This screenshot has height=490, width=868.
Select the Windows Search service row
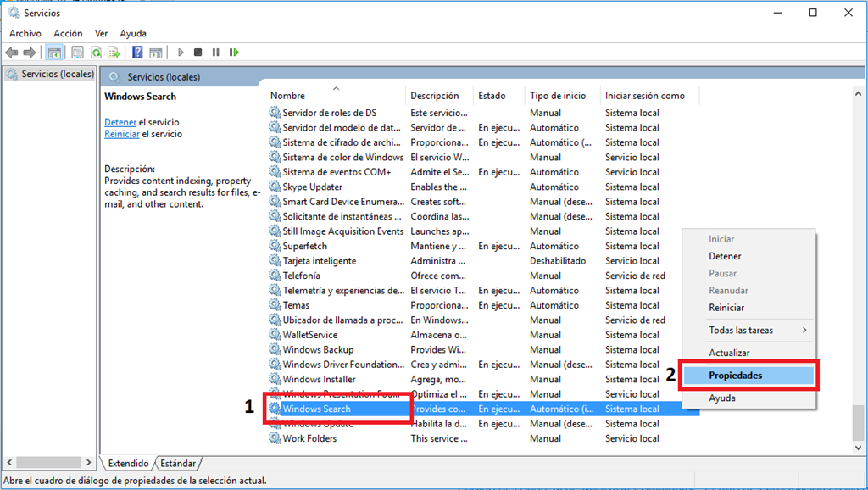point(483,409)
